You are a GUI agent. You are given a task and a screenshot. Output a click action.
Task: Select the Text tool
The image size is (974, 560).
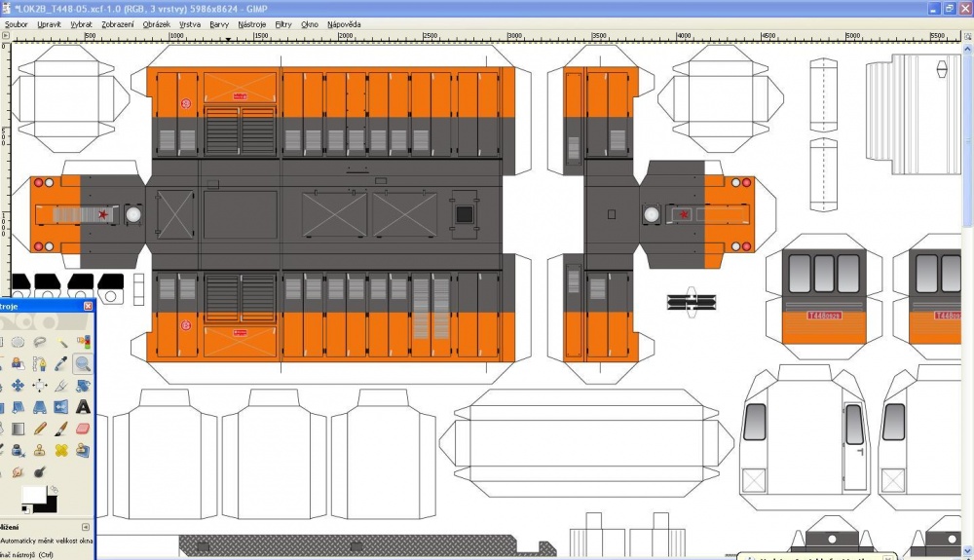tap(83, 407)
